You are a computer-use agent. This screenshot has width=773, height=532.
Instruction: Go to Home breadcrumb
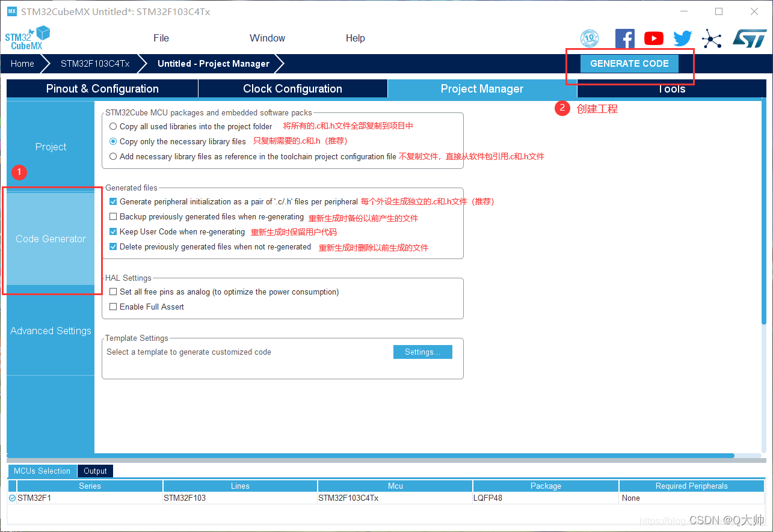click(22, 63)
